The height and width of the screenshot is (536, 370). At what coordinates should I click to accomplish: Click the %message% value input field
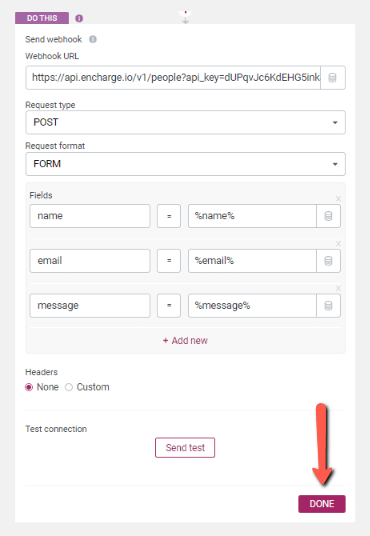(x=252, y=306)
